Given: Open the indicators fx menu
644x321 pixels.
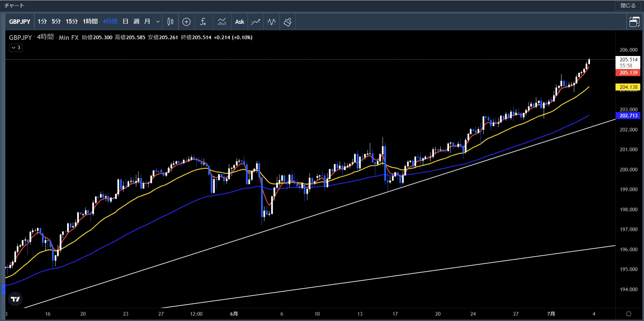Looking at the screenshot, I should pyautogui.click(x=203, y=22).
